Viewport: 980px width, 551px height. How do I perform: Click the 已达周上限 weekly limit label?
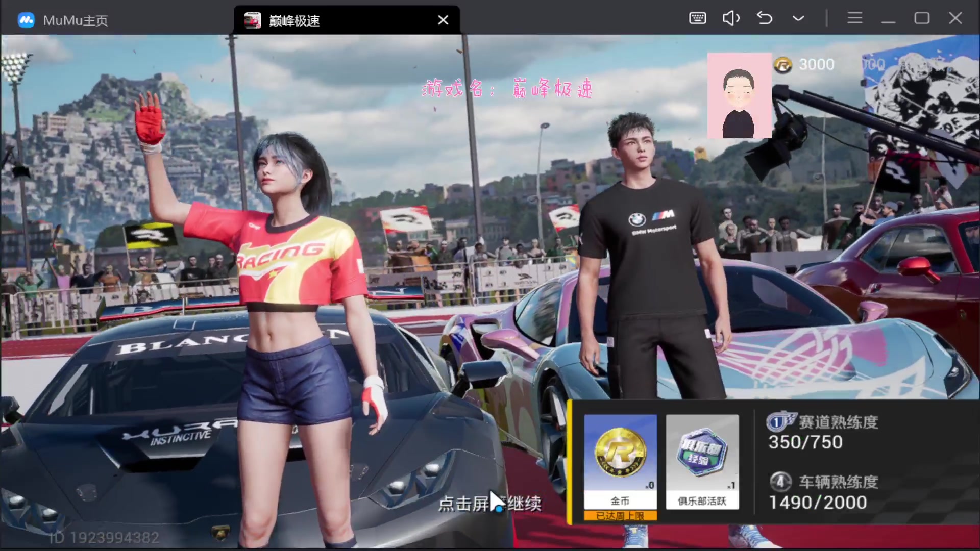(620, 516)
